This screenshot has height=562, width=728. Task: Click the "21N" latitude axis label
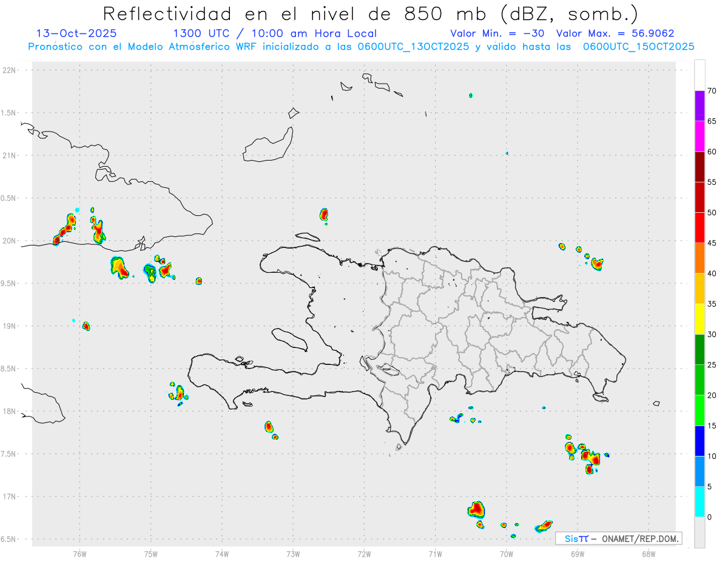tap(10, 156)
